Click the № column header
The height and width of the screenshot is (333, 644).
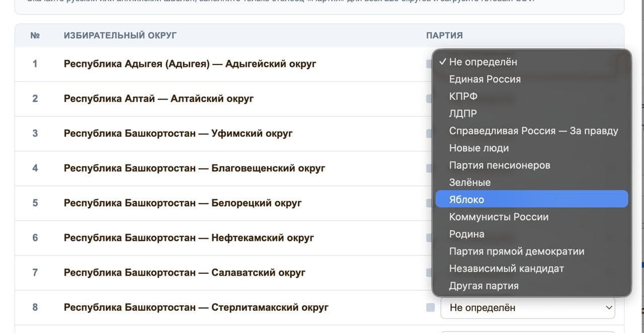[x=35, y=35]
